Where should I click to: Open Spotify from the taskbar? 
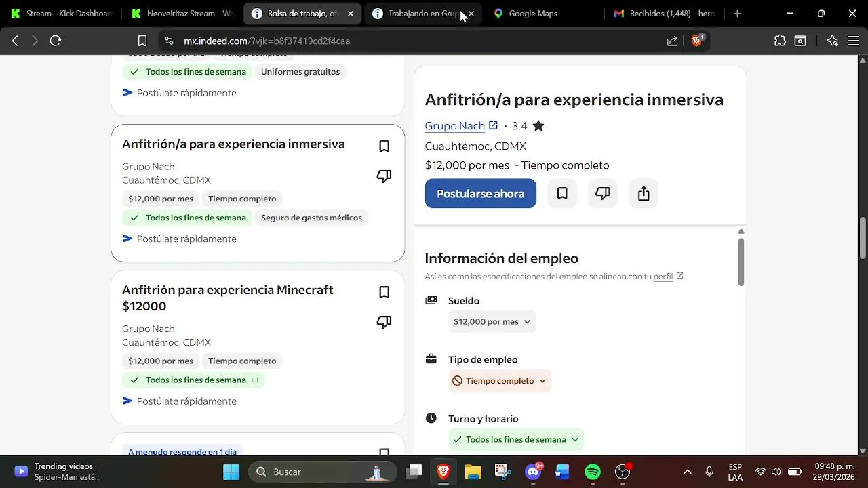593,472
